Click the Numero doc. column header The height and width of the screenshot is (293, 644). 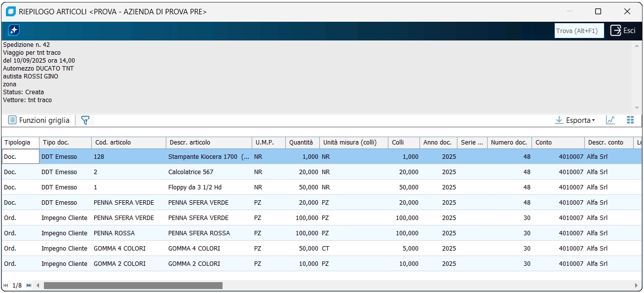[510, 143]
